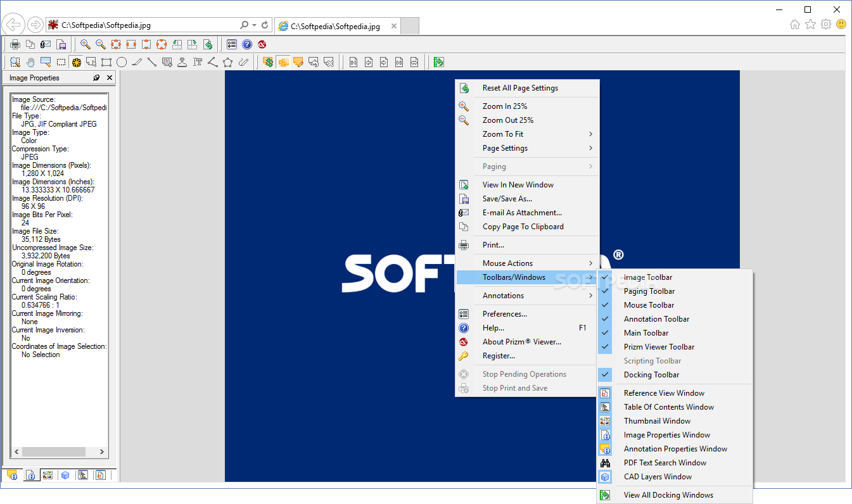Screen dimensions: 852x504
Task: Click the red About Prizm toolbar icon
Action: 262,44
